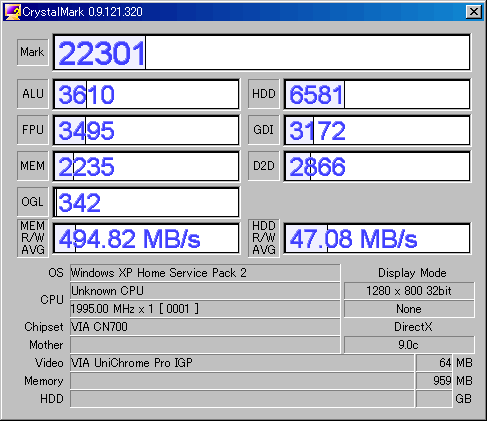Click the Windows XP Home Service Pack 2 field
This screenshot has width=487, height=421.
coord(205,273)
